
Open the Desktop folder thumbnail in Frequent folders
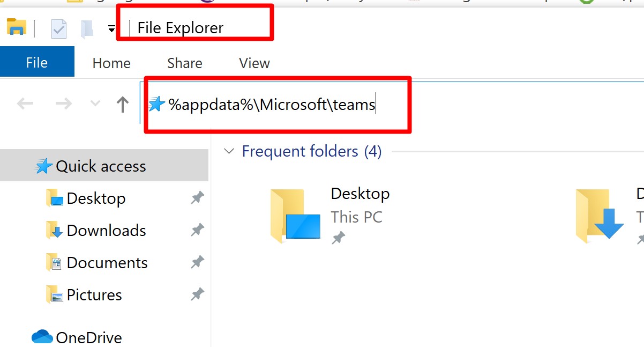[x=296, y=215]
